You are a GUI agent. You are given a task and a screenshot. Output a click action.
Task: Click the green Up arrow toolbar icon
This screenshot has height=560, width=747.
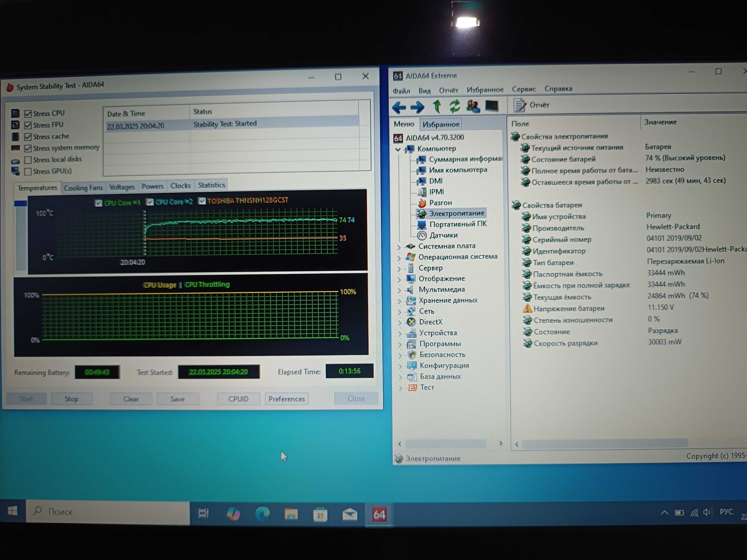click(437, 106)
